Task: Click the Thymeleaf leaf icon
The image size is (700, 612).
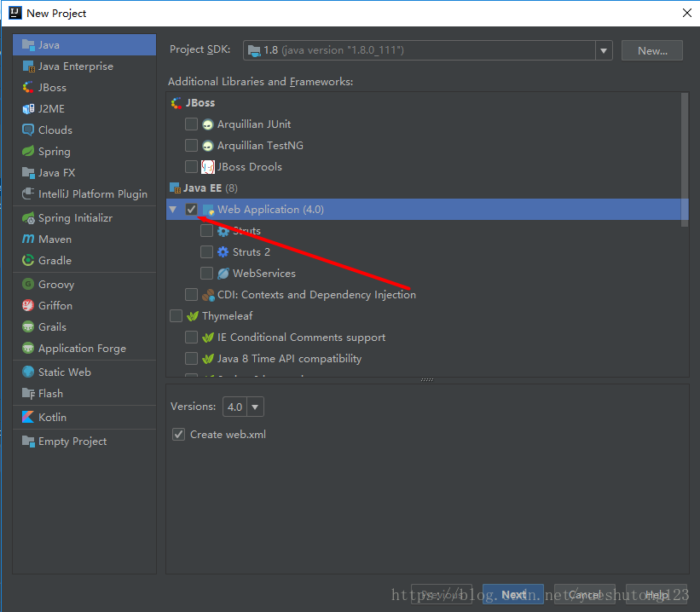Action: [x=193, y=316]
